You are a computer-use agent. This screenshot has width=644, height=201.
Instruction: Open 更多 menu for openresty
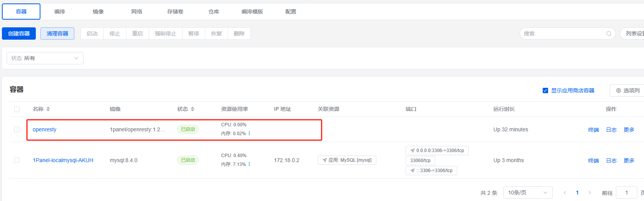[x=629, y=130]
